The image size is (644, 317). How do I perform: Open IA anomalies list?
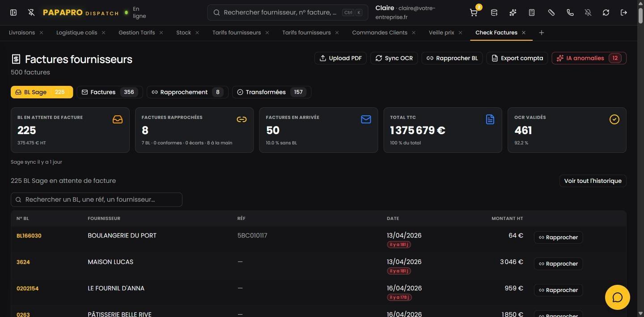point(589,58)
